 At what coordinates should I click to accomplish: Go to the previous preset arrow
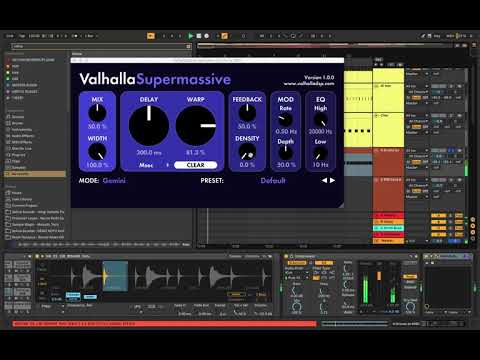[324, 180]
